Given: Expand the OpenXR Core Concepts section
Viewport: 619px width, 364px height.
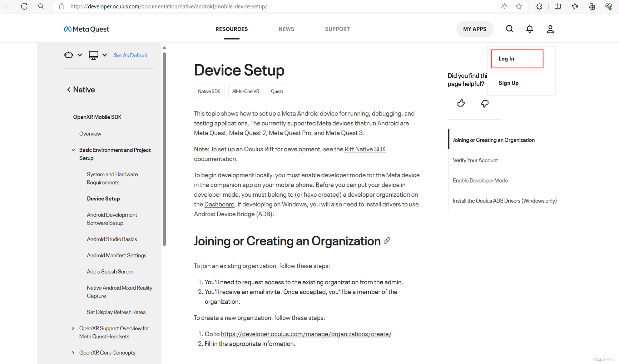Looking at the screenshot, I should [73, 353].
